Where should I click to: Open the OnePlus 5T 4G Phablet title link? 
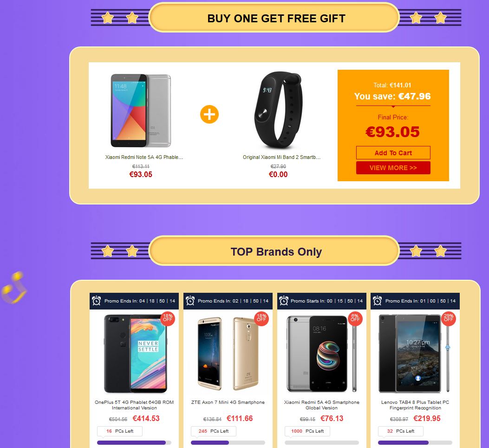134,405
